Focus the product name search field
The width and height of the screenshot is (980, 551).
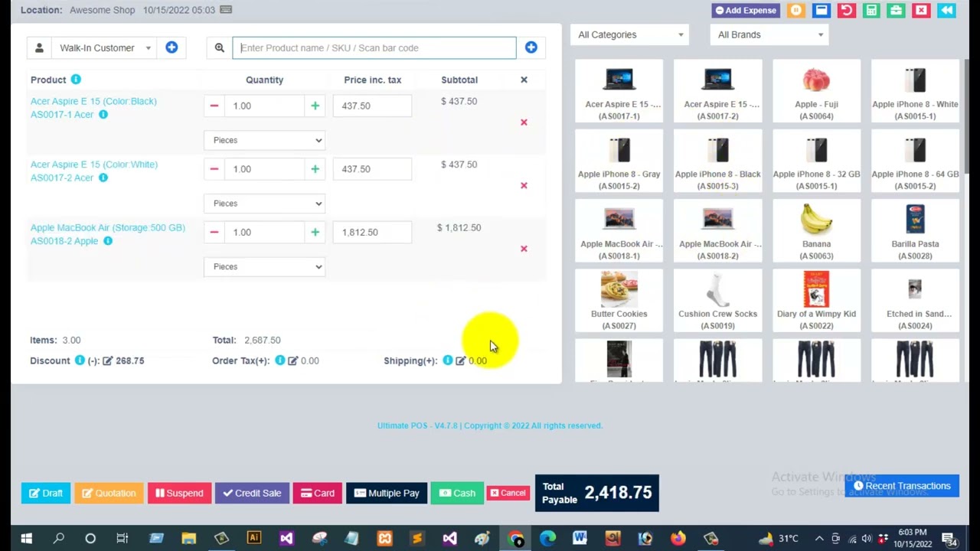pos(374,47)
